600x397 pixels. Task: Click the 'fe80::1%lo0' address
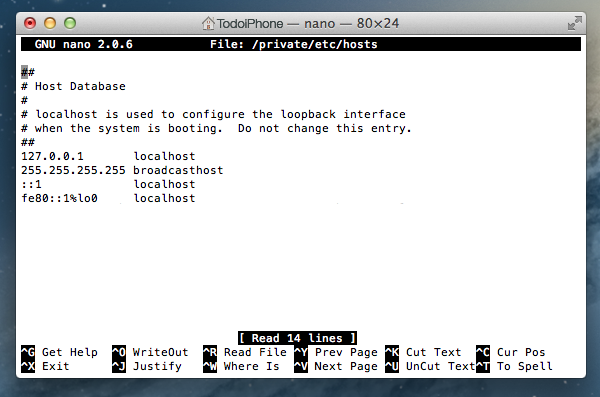coord(59,198)
